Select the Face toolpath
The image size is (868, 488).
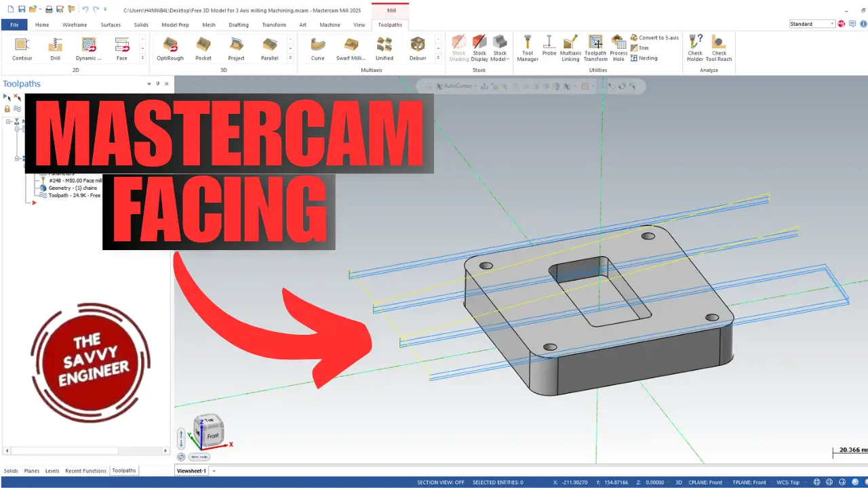pyautogui.click(x=122, y=49)
